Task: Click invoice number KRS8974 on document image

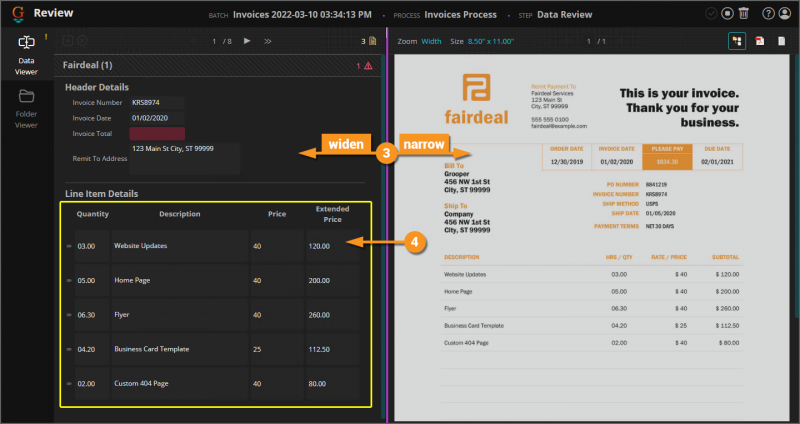Action: click(656, 194)
